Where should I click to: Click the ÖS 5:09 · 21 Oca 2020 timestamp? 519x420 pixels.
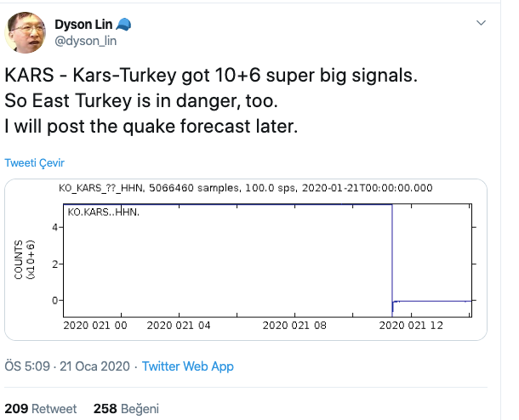coord(67,366)
